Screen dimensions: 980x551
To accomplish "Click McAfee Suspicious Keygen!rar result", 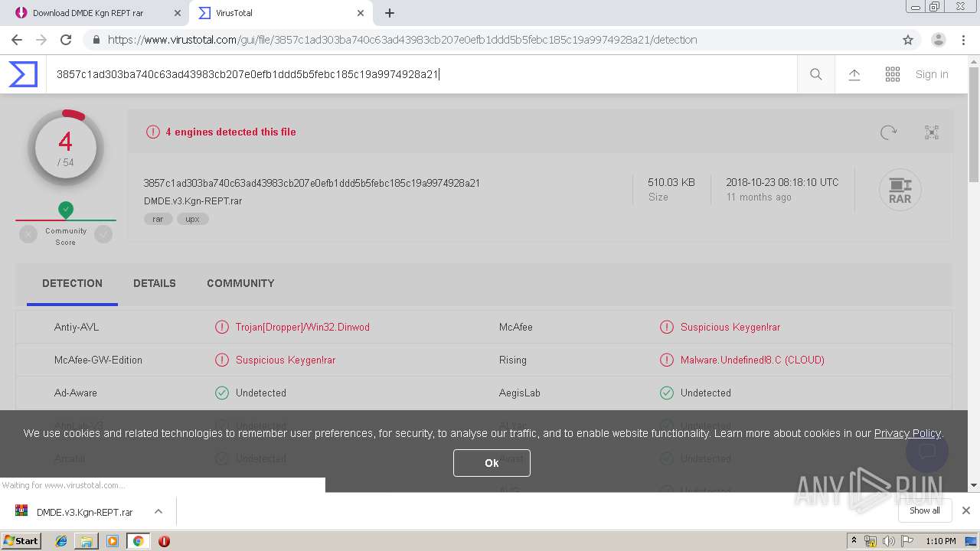I will [730, 327].
